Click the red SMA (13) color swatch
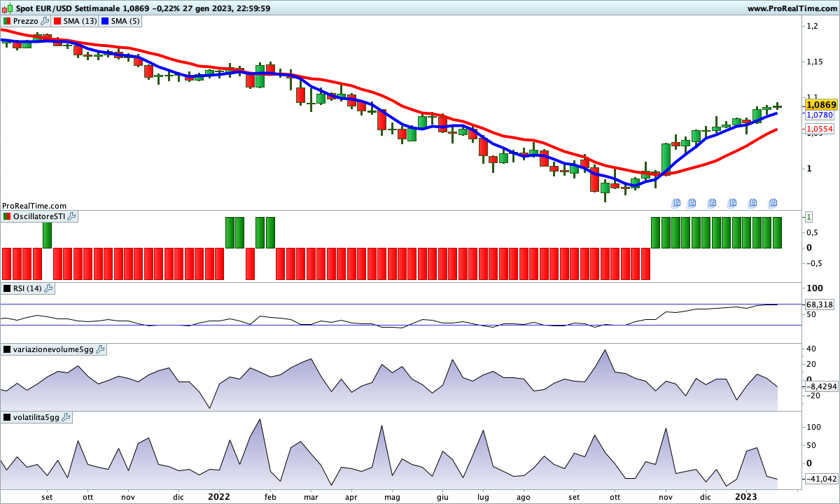Viewport: 840px width, 504px height. pyautogui.click(x=57, y=21)
